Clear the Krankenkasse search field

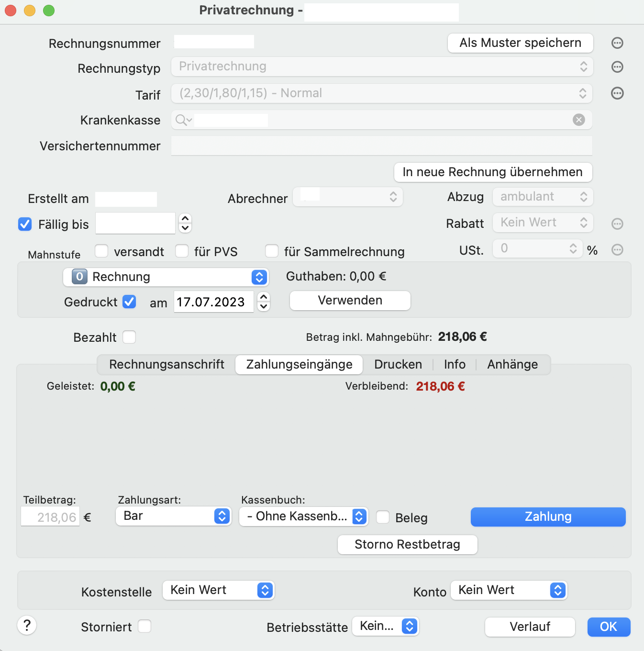pos(579,120)
